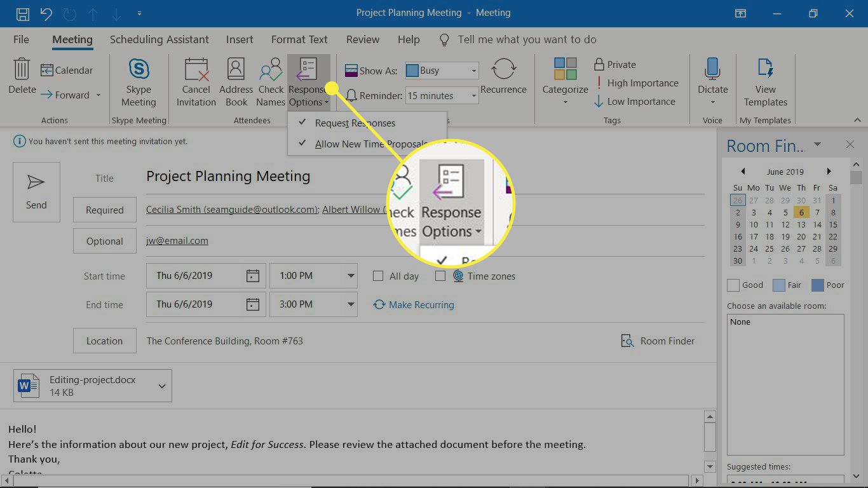This screenshot has height=488, width=868.
Task: Switch to the Review tab
Action: [363, 39]
